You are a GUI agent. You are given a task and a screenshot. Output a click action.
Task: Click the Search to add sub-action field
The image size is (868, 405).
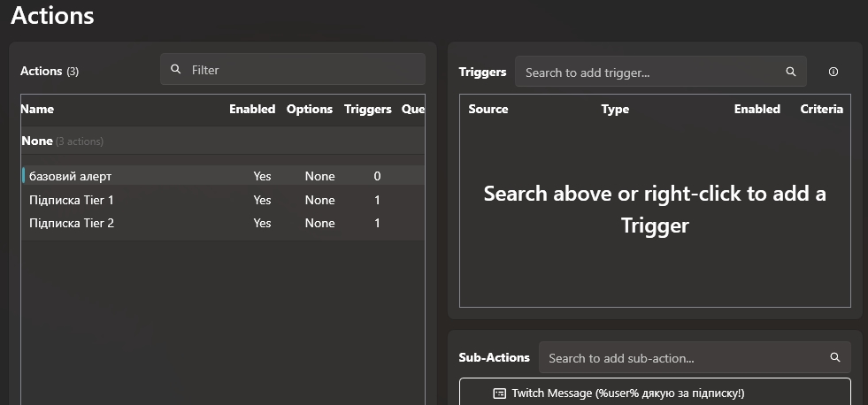coord(681,358)
